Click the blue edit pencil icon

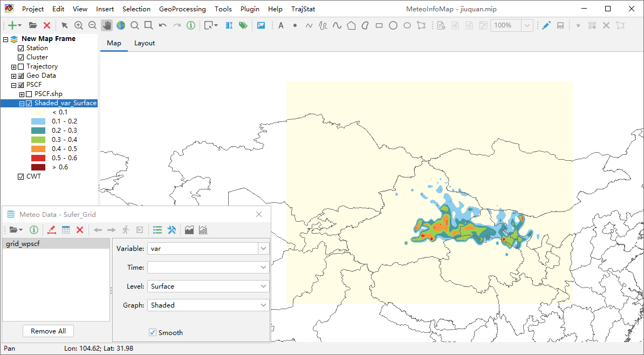click(x=546, y=25)
